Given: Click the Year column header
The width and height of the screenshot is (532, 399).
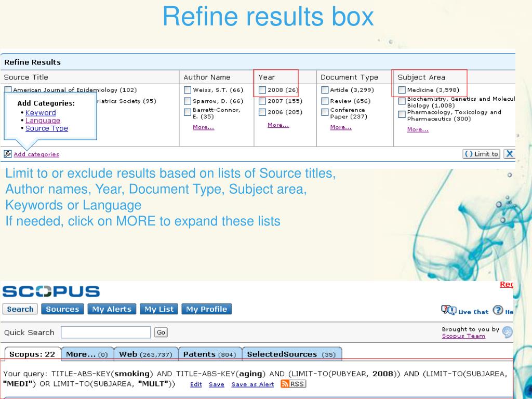Looking at the screenshot, I should click(x=267, y=77).
